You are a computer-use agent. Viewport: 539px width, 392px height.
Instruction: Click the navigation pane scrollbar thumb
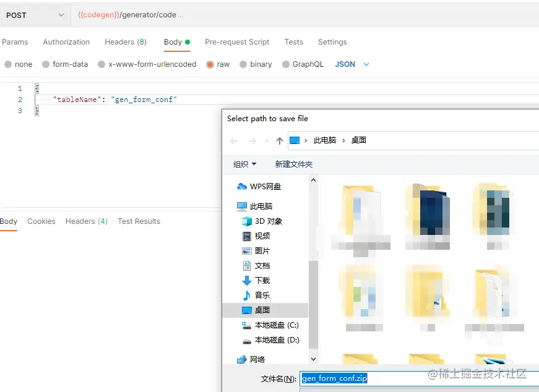coord(313,305)
